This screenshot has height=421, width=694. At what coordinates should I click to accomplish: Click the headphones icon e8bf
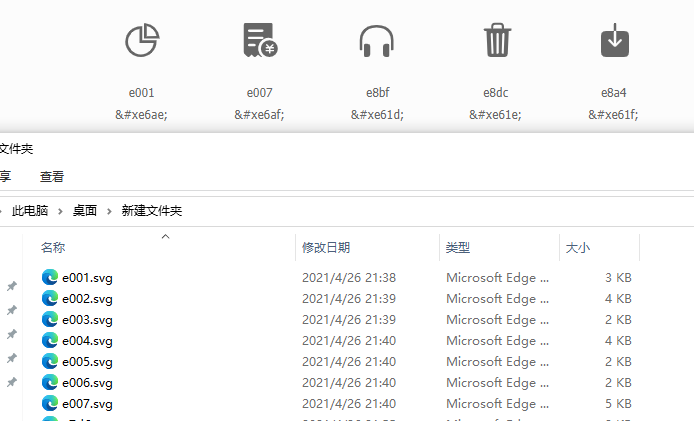coord(376,41)
